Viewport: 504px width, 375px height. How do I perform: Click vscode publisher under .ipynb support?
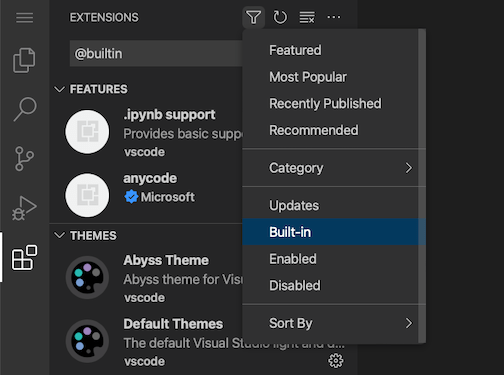pos(144,152)
